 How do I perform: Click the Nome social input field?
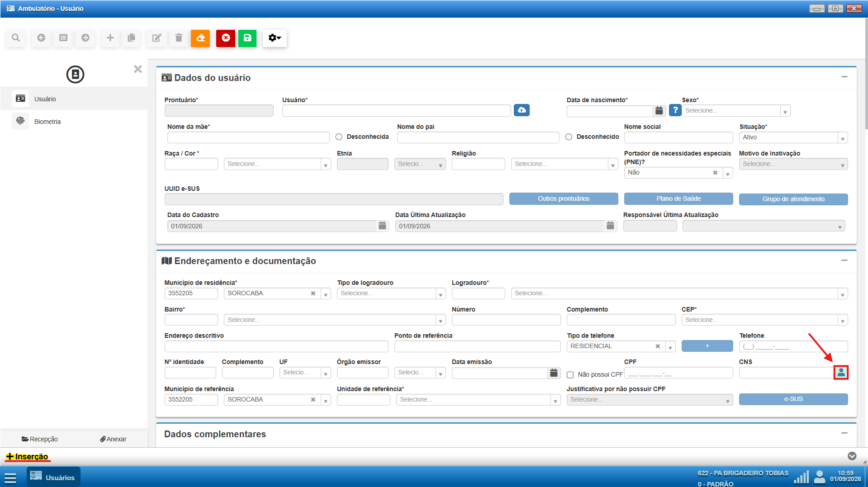(678, 137)
